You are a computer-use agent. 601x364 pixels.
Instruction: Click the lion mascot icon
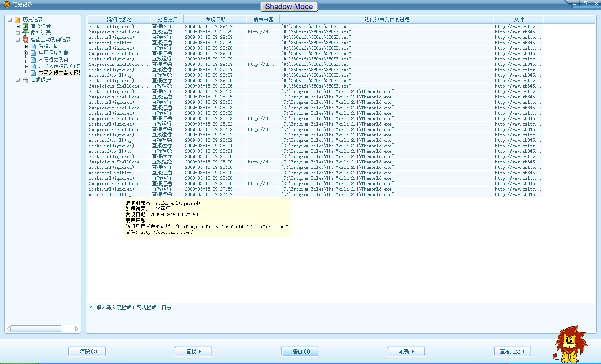569,344
